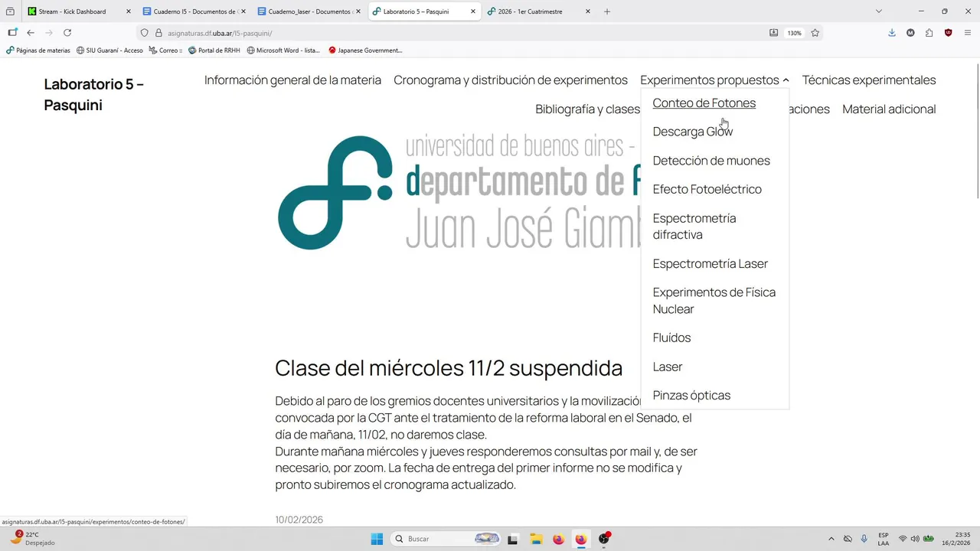Open a new browser tab
This screenshot has height=551, width=980.
pos(607,11)
